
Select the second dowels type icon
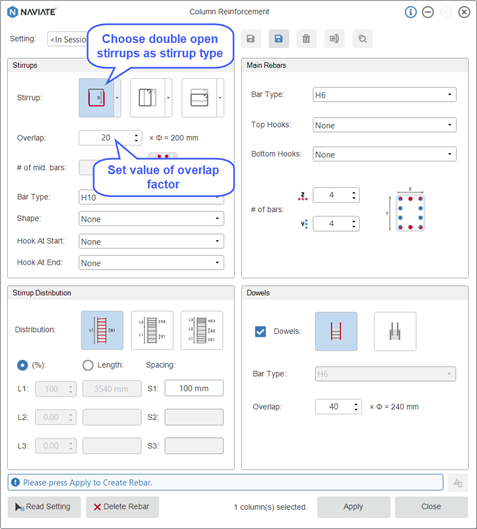pos(395,331)
